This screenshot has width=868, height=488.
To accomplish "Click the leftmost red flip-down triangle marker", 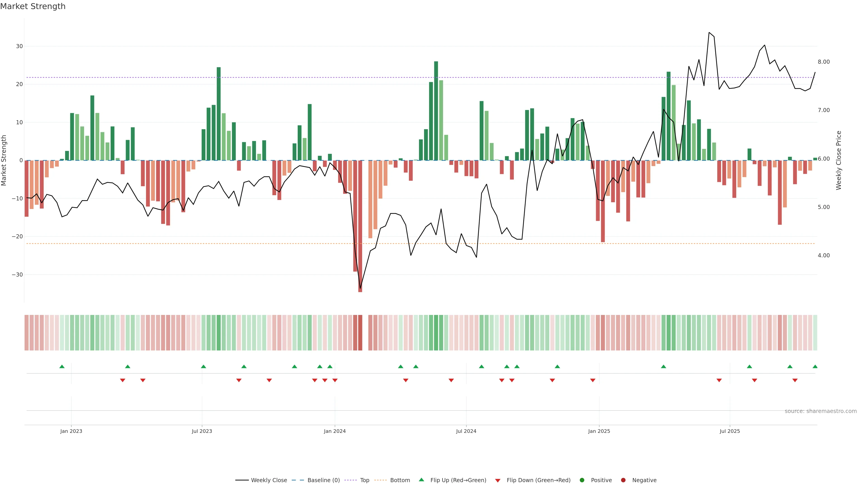I will pyautogui.click(x=123, y=380).
